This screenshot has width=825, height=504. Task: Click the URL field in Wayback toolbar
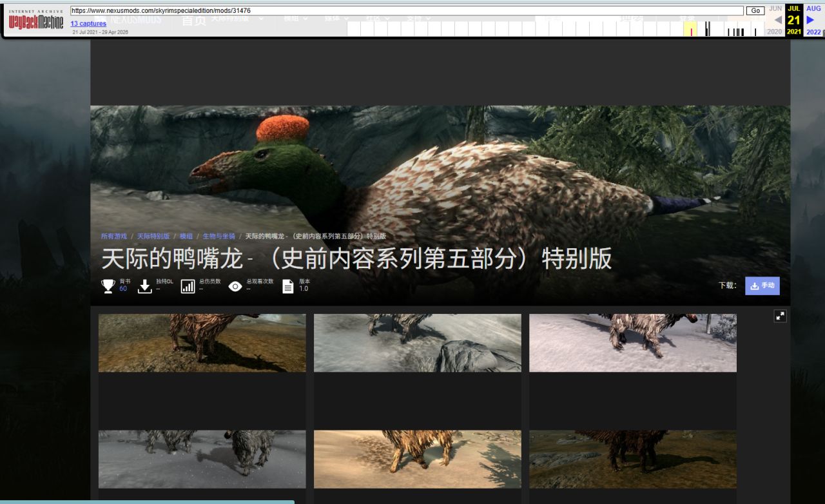click(407, 11)
